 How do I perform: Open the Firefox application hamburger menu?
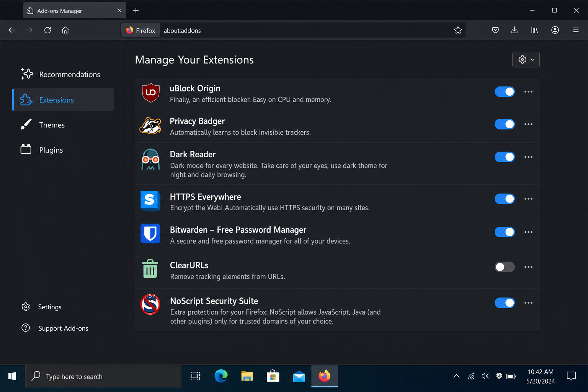click(576, 30)
